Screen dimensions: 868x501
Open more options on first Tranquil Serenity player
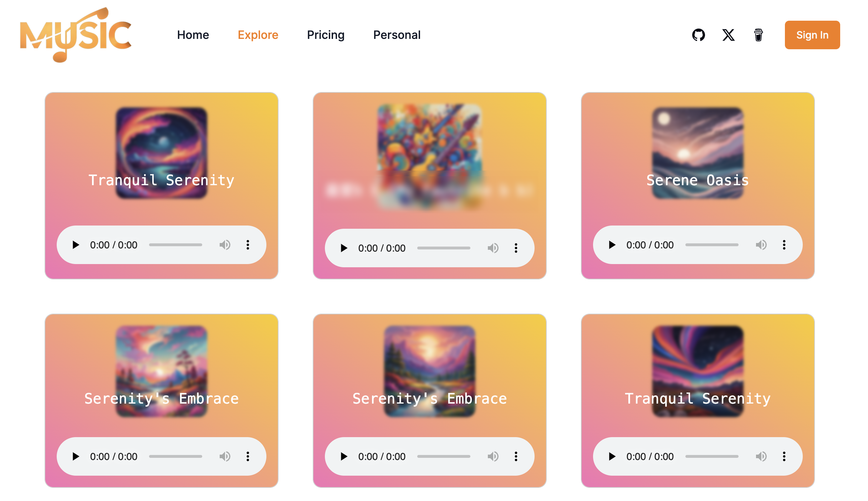(x=247, y=245)
